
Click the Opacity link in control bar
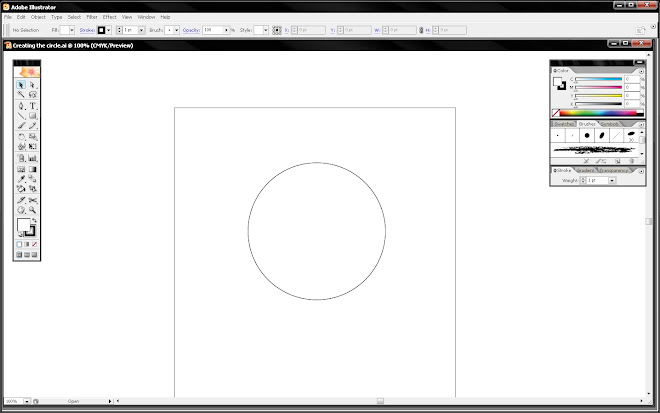coord(191,30)
